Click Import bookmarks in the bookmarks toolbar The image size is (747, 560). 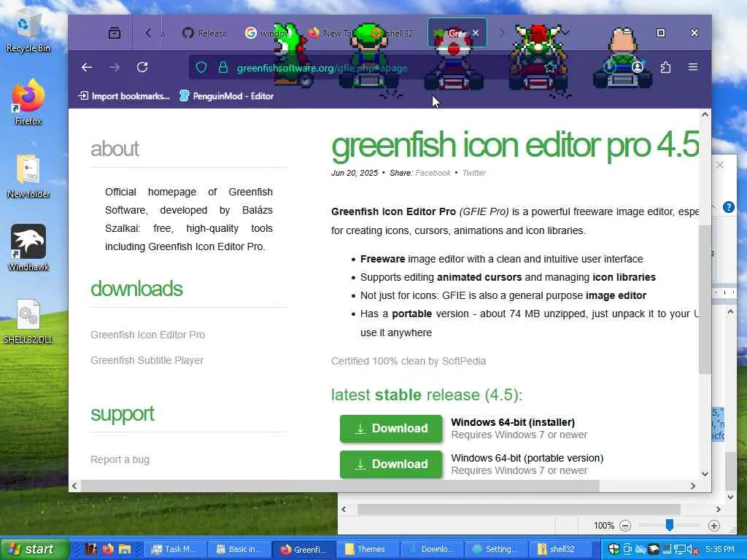(x=124, y=96)
